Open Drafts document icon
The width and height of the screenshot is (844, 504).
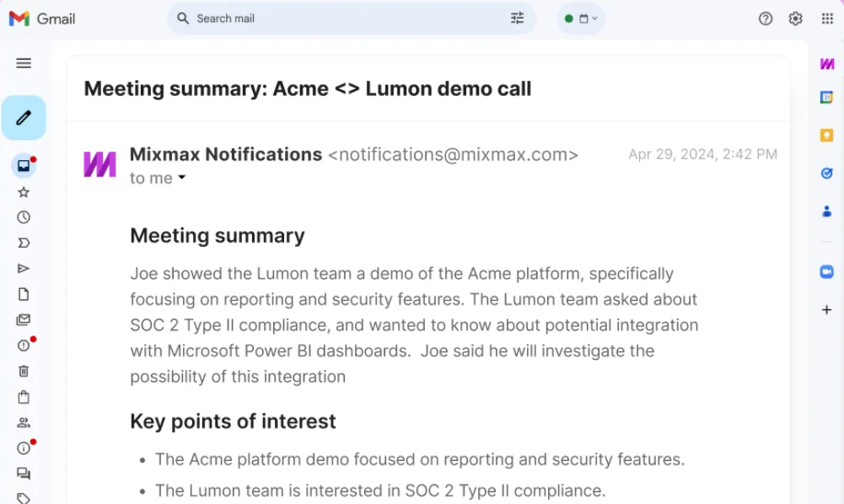(24, 294)
